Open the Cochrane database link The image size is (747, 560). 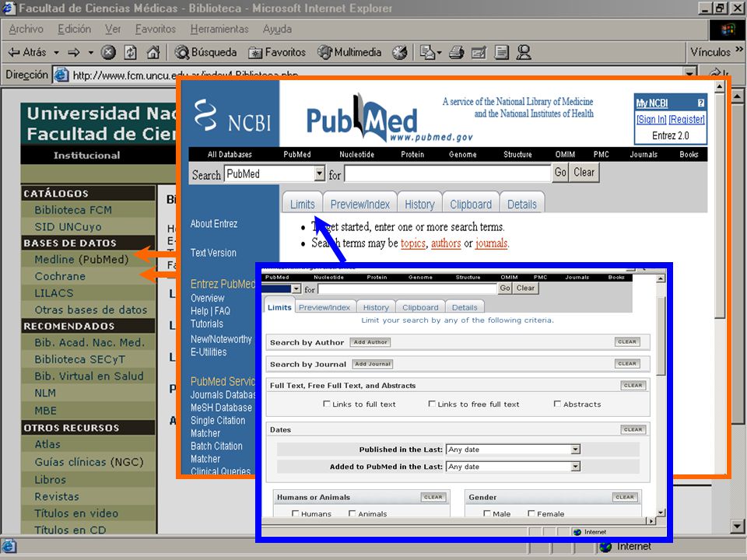point(60,276)
